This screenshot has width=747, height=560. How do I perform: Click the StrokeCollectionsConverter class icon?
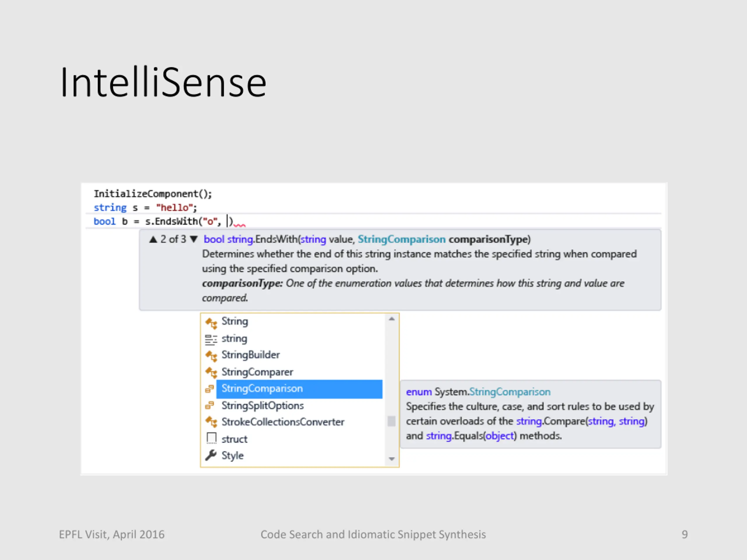click(211, 422)
